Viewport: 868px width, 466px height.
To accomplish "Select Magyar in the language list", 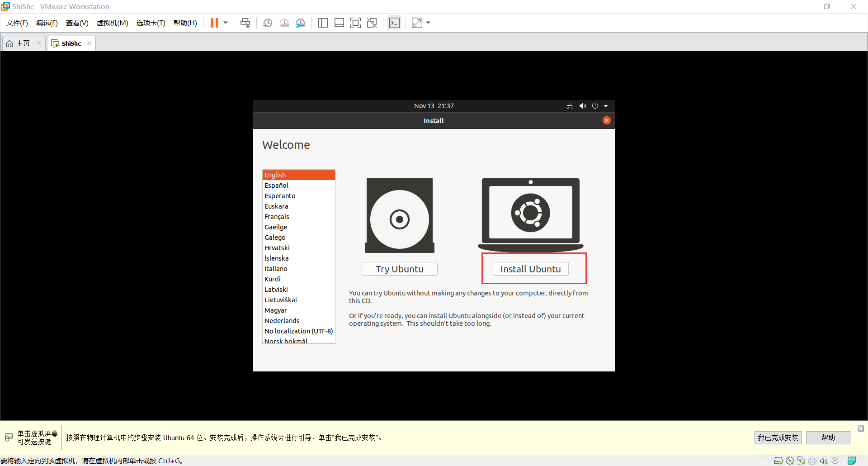I will tap(299, 310).
